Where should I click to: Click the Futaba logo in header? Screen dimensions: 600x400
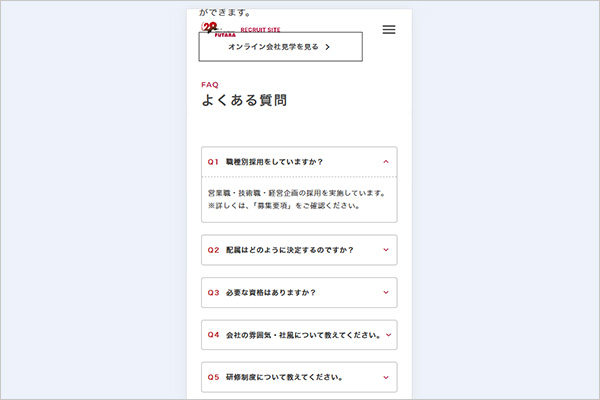pos(213,29)
